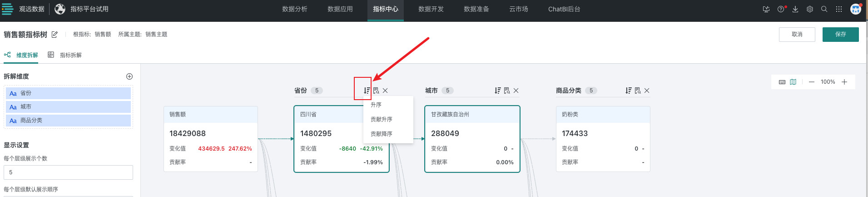Add a new dimension with the plus icon
868x197 pixels.
[x=129, y=76]
